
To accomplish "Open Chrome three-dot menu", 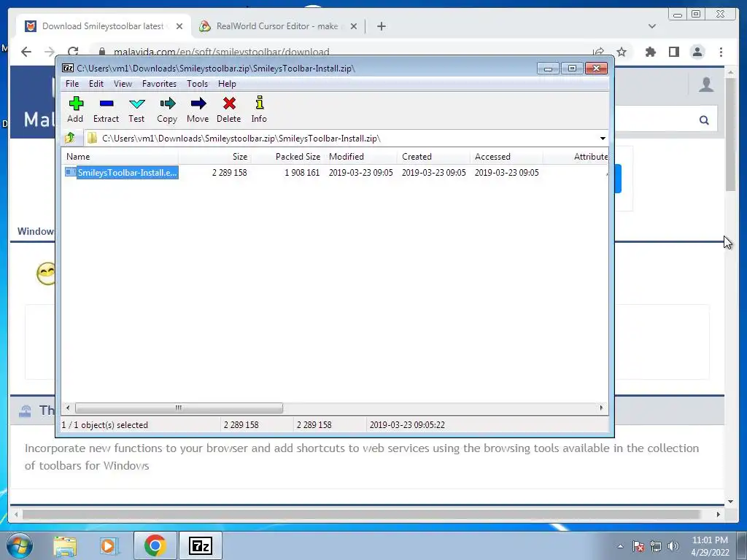I will pos(721,52).
